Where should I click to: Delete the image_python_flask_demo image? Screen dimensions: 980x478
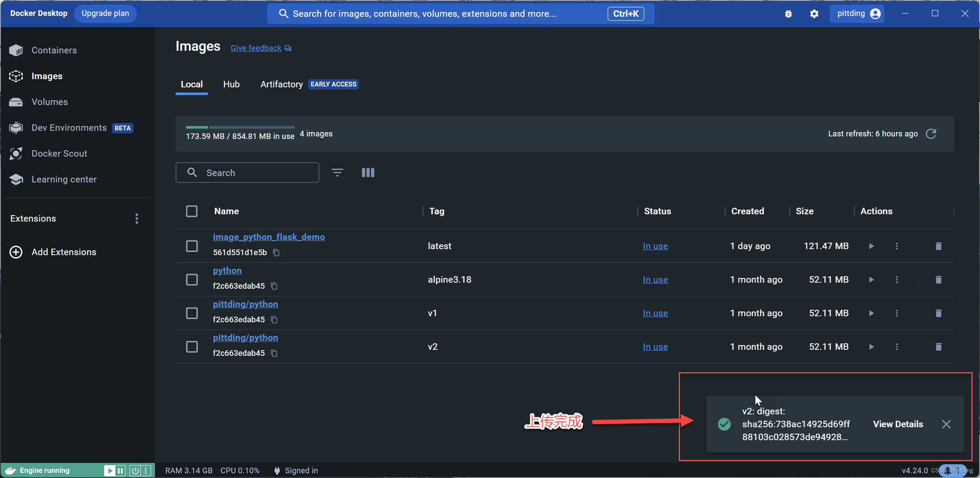click(939, 246)
